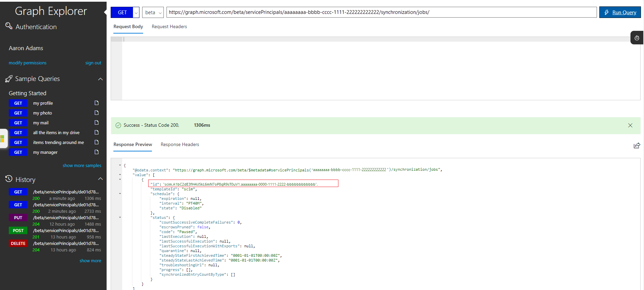Collapse the "value" array fold arrow
This screenshot has height=290, width=644.
click(x=120, y=175)
